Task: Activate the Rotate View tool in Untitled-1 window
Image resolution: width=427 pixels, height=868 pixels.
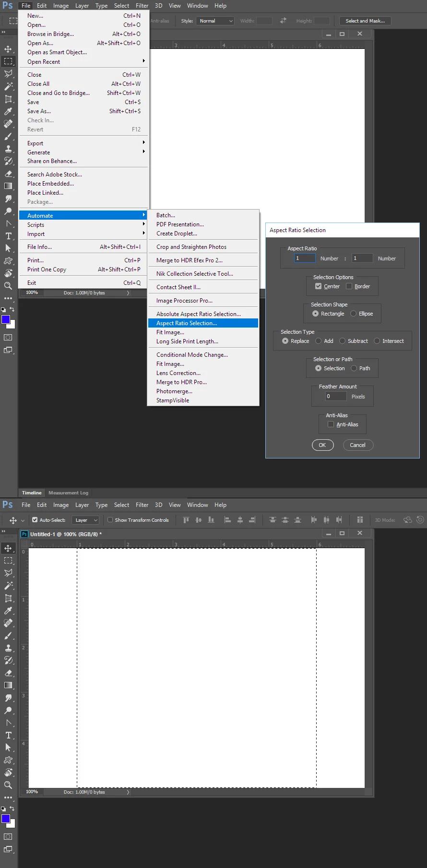Action: tap(8, 773)
